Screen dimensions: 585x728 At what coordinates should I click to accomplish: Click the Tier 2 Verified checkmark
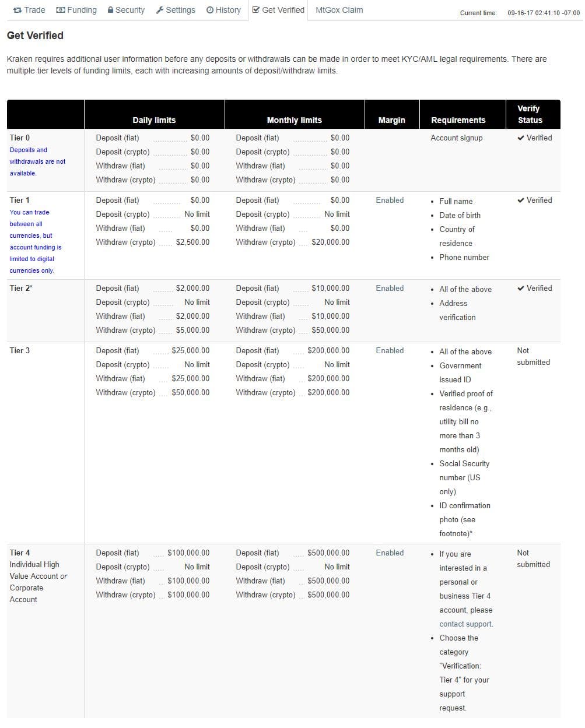pos(520,289)
